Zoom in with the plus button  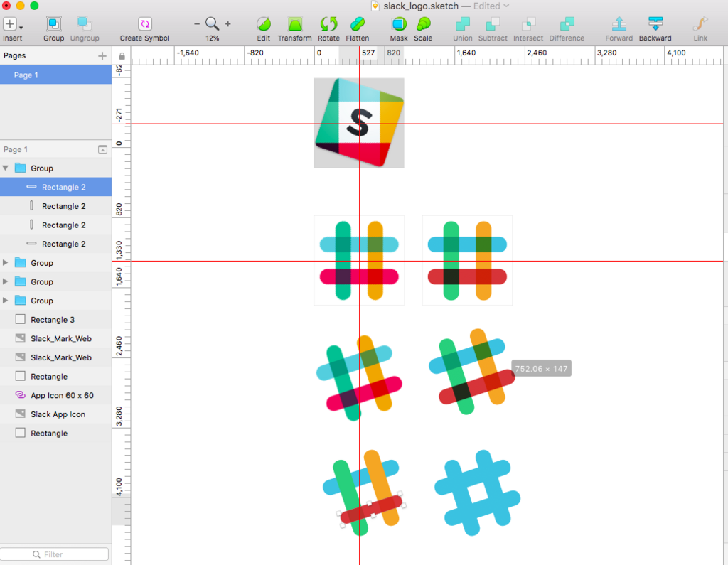click(x=228, y=23)
